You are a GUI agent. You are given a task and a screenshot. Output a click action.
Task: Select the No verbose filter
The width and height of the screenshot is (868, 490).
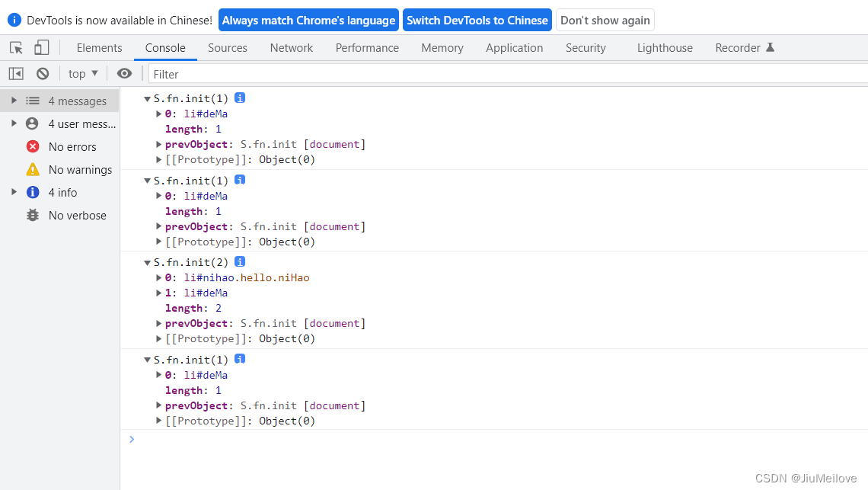76,216
